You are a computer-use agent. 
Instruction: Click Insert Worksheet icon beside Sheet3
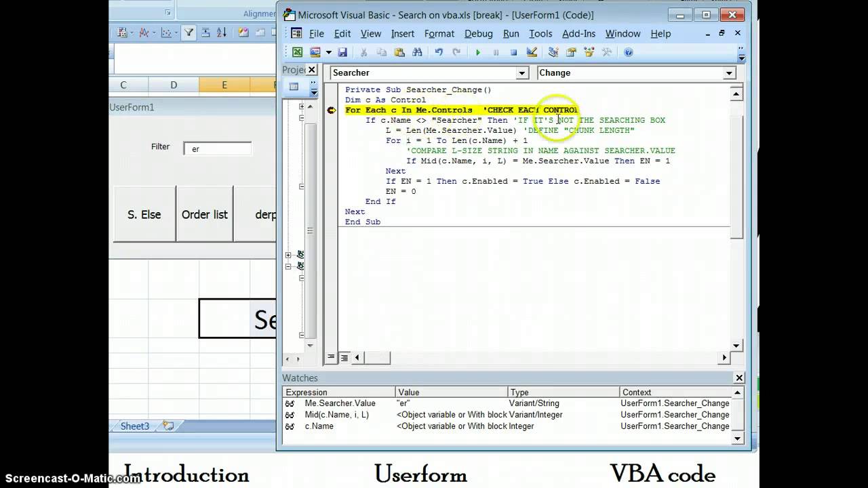click(x=168, y=426)
